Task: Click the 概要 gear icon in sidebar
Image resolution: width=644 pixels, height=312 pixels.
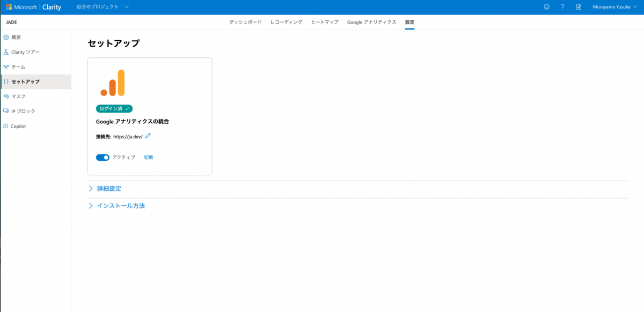Action: click(x=6, y=38)
